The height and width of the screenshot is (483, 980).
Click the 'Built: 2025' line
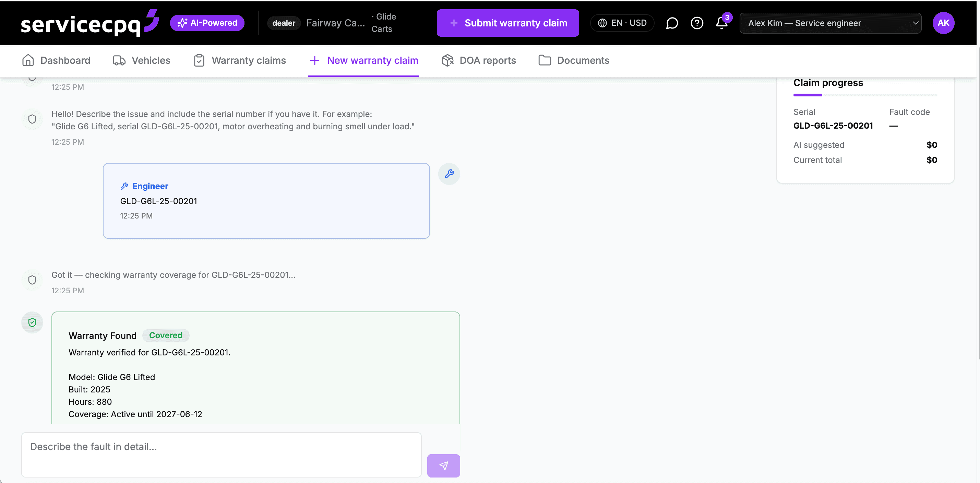[89, 389]
